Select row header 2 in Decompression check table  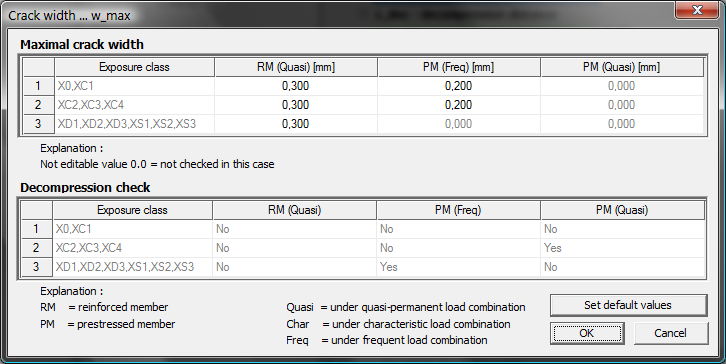coord(36,248)
